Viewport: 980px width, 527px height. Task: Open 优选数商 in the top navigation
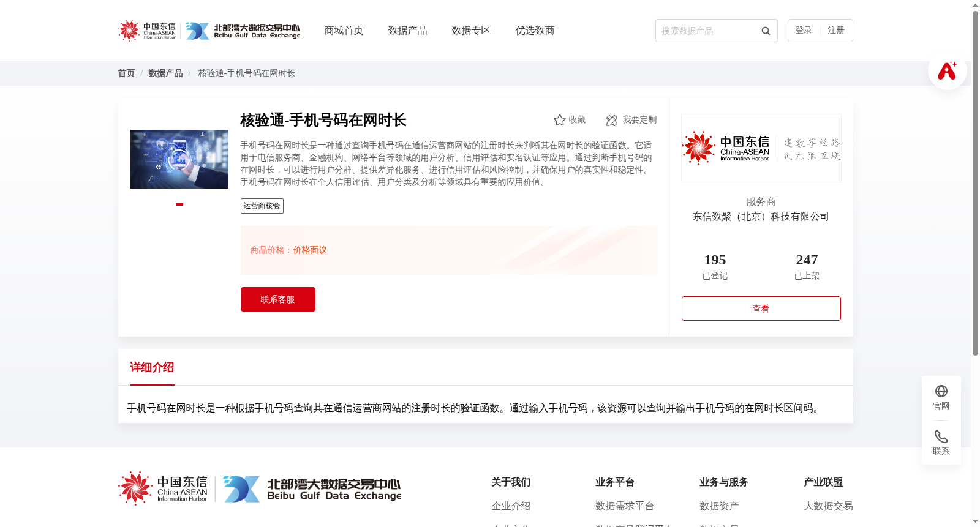click(535, 31)
